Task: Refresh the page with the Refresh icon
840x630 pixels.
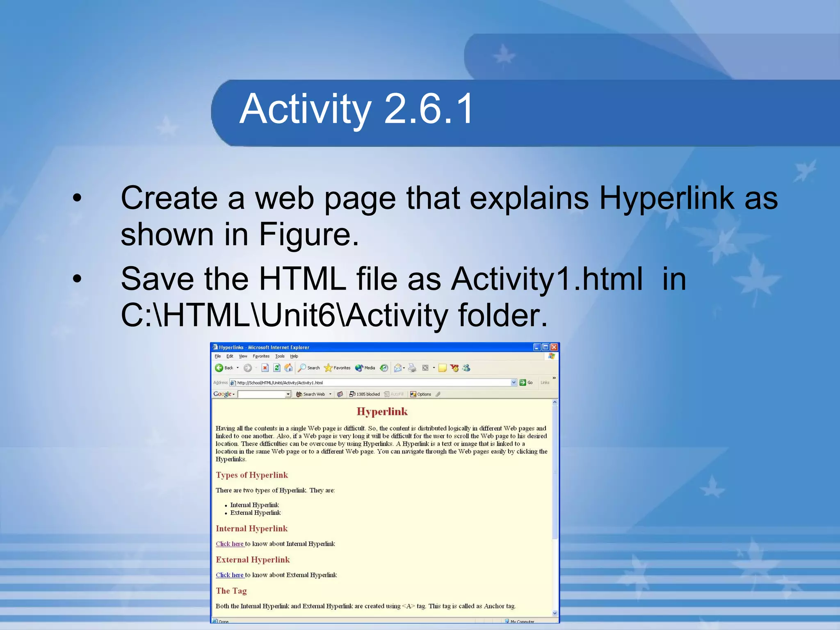Action: point(277,368)
